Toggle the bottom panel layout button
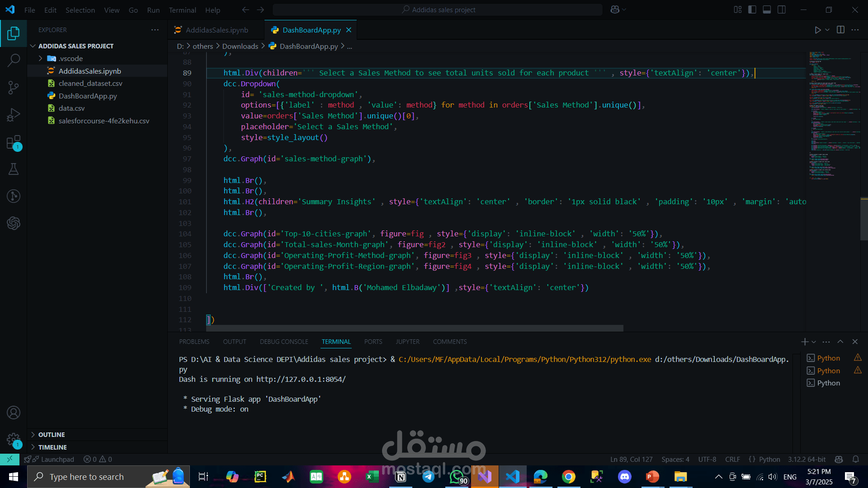Viewport: 868px width, 488px height. tap(767, 9)
